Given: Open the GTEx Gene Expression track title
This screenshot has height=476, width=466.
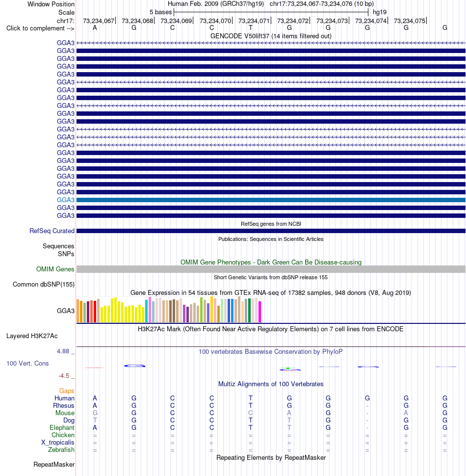Looking at the screenshot, I should point(271,292).
